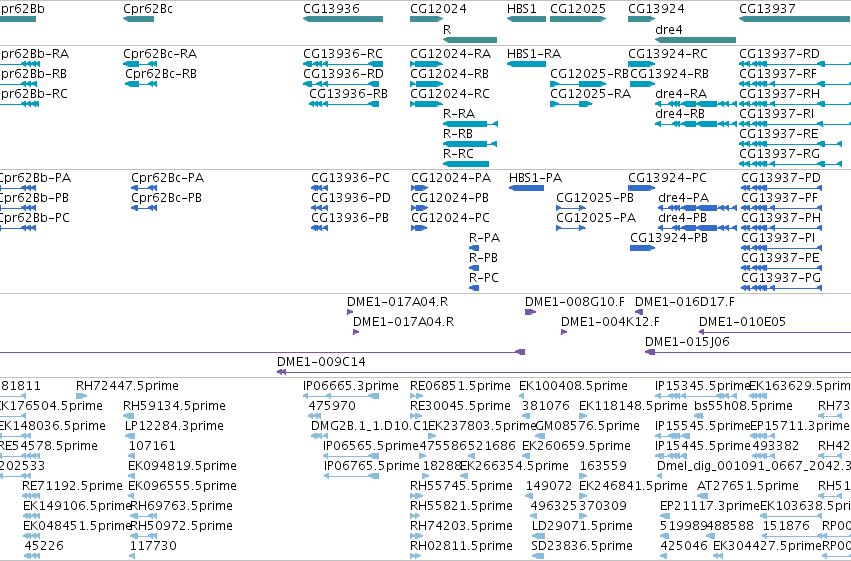The height and width of the screenshot is (561, 851).
Task: Click the CG13936 gene bar
Action: click(x=343, y=19)
